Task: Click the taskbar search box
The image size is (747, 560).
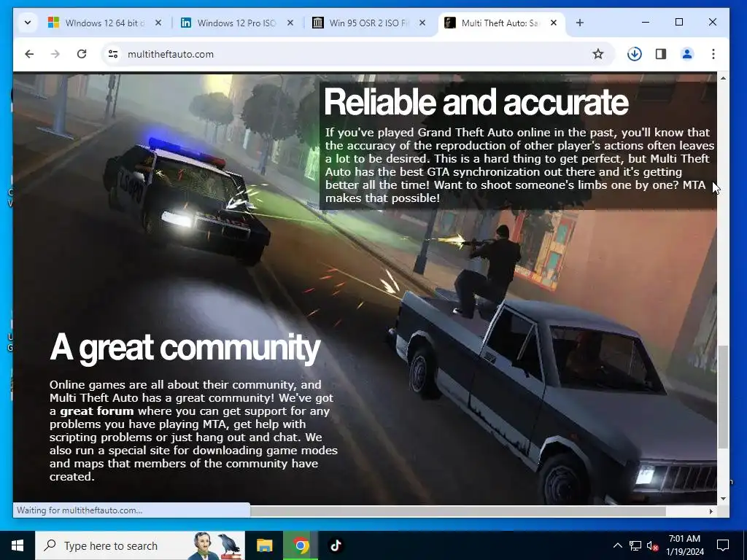Action: click(x=140, y=545)
